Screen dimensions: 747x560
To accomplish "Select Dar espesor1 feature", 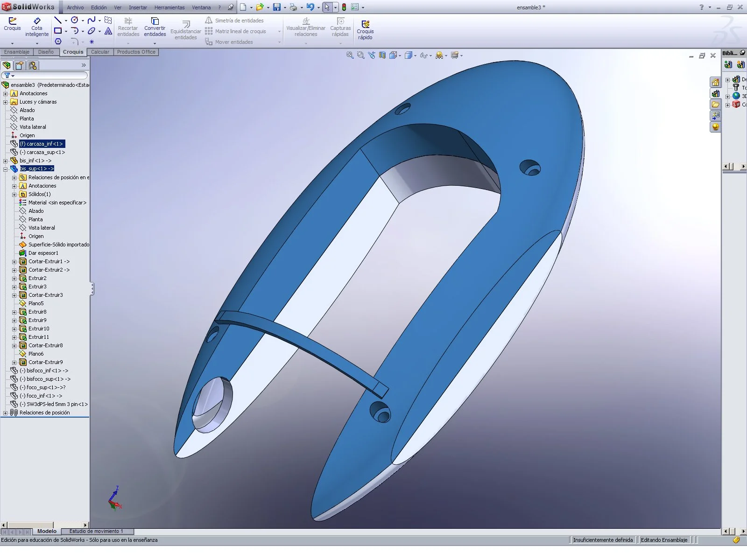I will coord(43,253).
